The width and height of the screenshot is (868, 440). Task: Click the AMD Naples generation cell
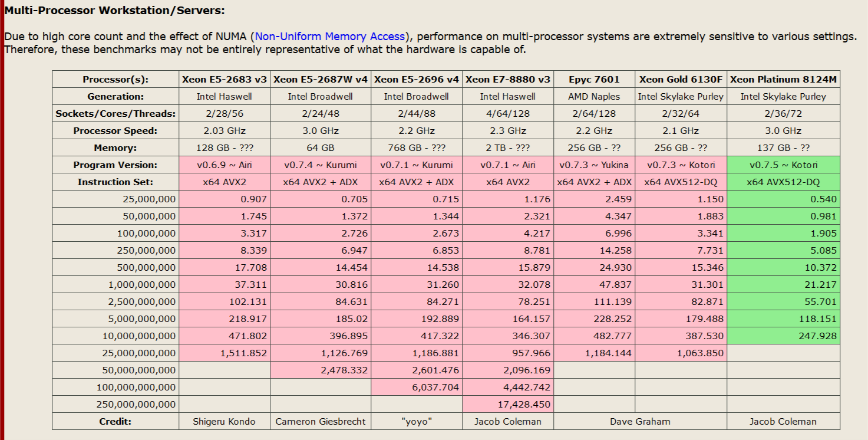click(x=594, y=97)
